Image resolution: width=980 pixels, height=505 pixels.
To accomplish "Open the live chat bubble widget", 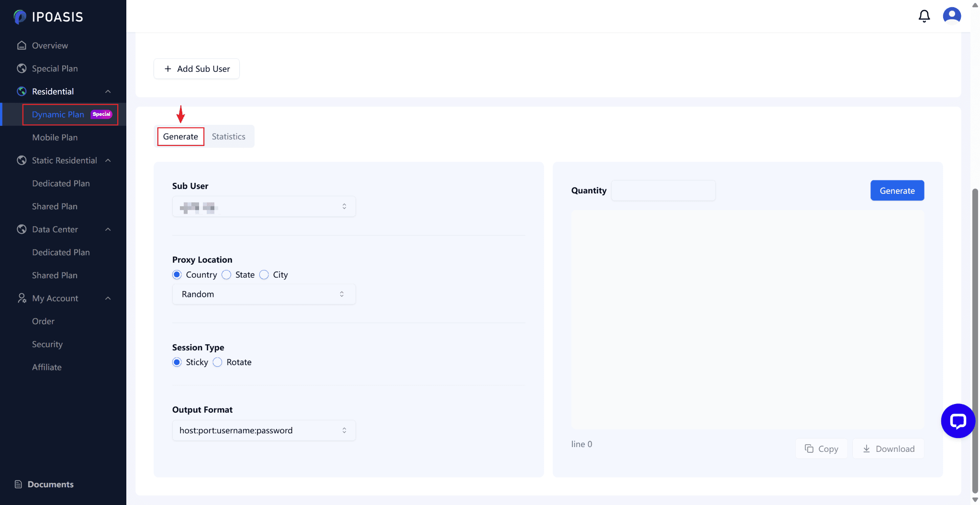I will tap(958, 421).
